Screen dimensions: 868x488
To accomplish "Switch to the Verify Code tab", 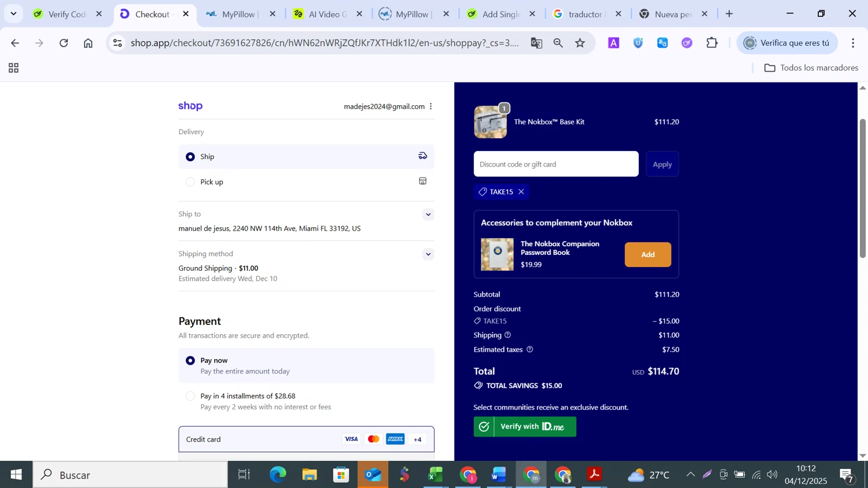I will (x=68, y=14).
